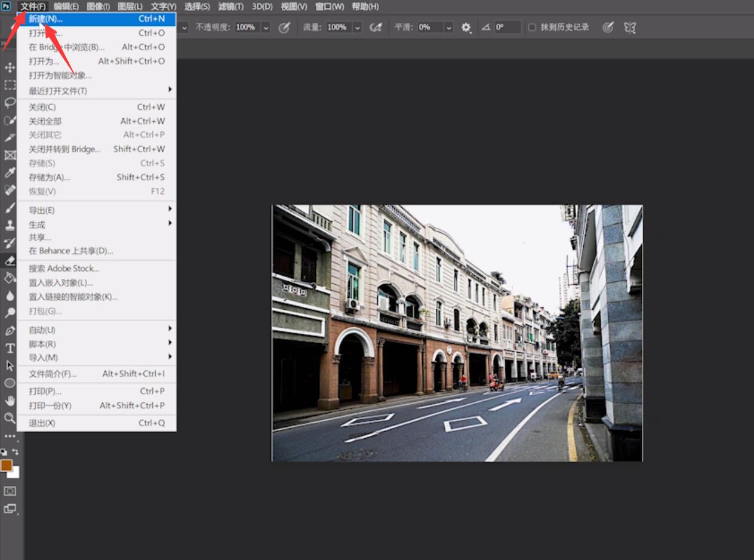Select the History Brush tool
This screenshot has height=560, width=754.
pyautogui.click(x=10, y=243)
